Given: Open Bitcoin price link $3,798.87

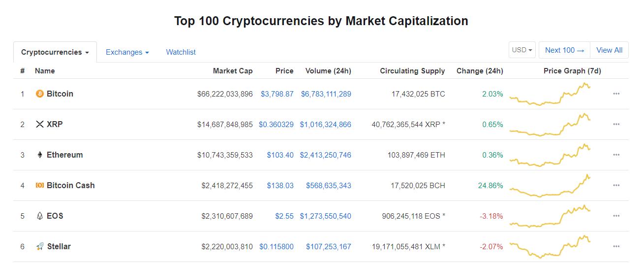Looking at the screenshot, I should coord(277,94).
